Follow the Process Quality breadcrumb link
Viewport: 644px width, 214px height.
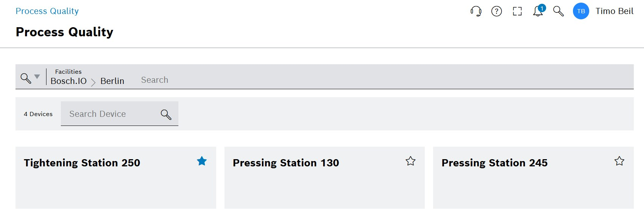[x=47, y=11]
